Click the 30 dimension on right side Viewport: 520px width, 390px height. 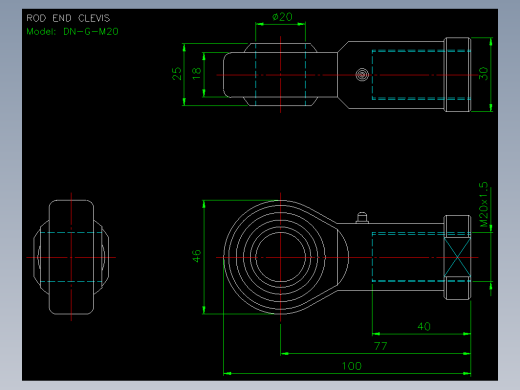coord(483,73)
